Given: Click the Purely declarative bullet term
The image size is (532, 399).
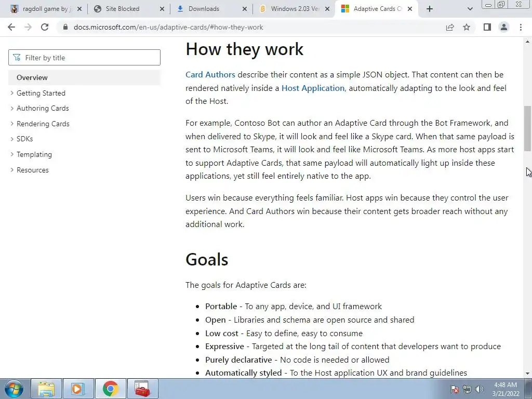Looking at the screenshot, I should pos(238,360).
